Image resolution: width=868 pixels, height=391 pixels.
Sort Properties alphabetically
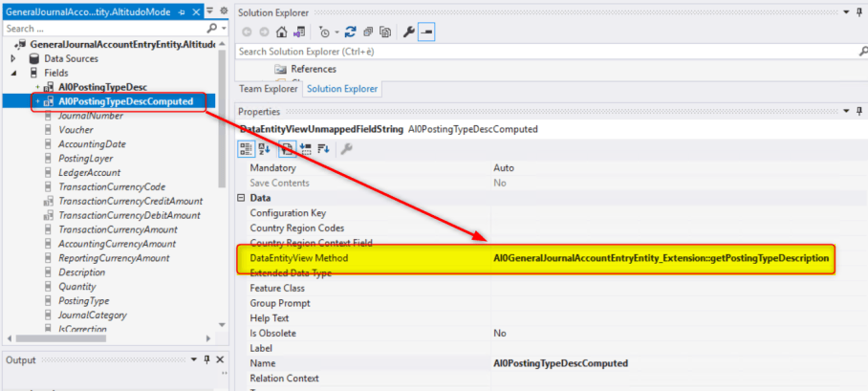264,148
